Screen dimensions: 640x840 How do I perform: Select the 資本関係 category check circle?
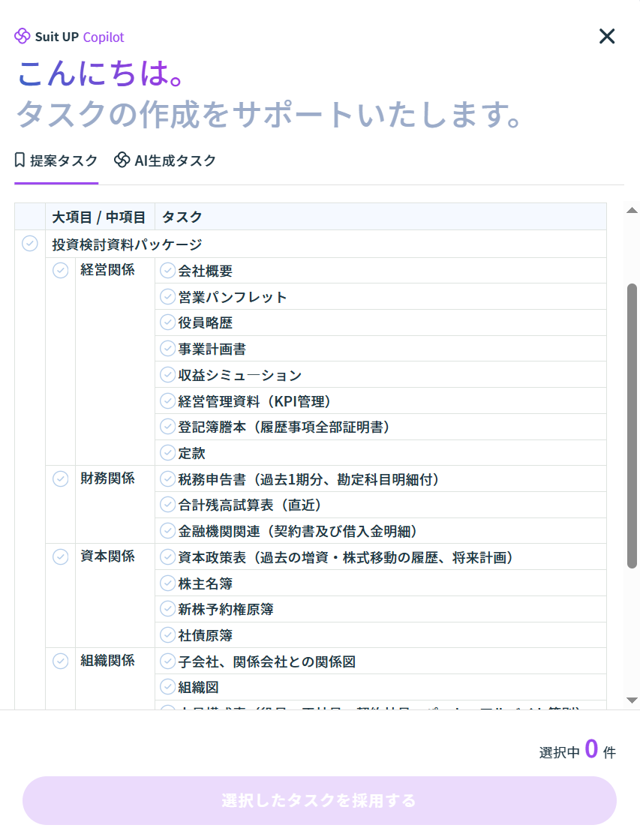[61, 556]
